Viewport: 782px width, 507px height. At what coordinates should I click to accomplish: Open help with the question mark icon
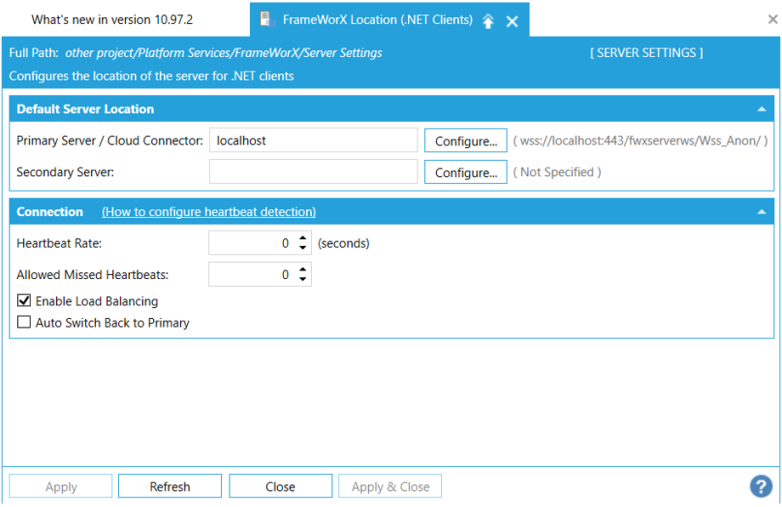761,487
